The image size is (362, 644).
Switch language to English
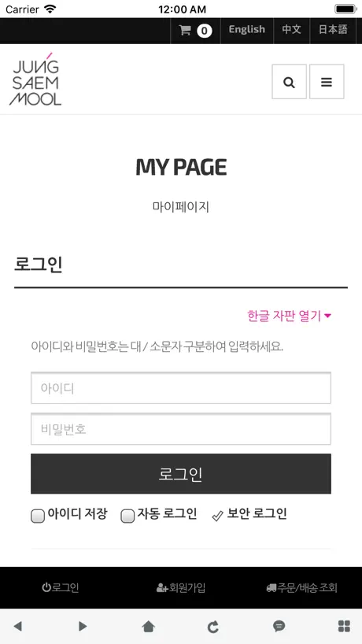pos(247,30)
